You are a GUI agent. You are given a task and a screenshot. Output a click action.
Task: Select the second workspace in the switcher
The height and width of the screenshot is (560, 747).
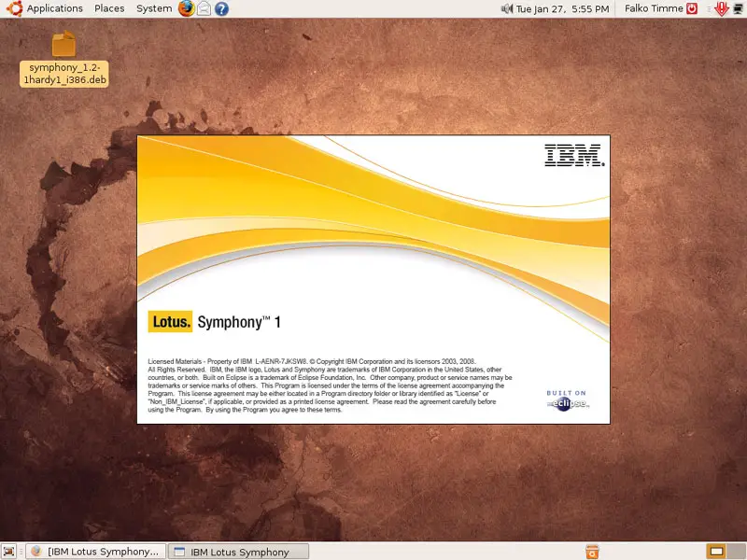(736, 552)
